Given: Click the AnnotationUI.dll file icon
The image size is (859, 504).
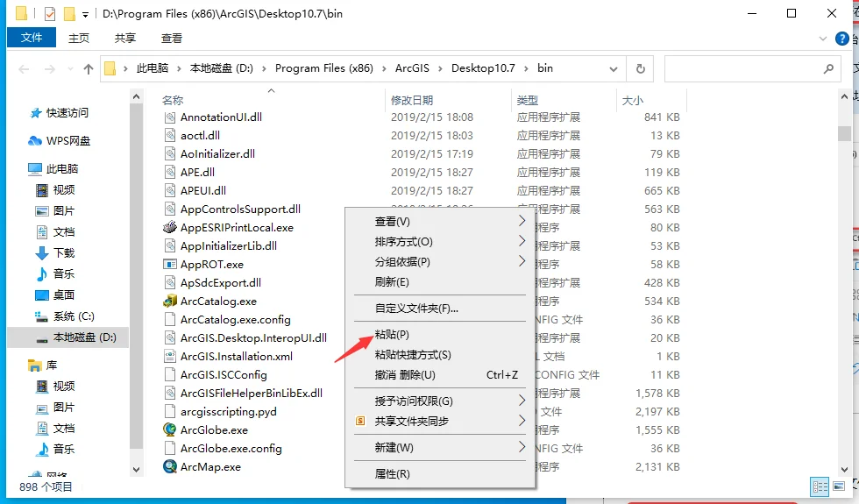Looking at the screenshot, I should (x=170, y=117).
